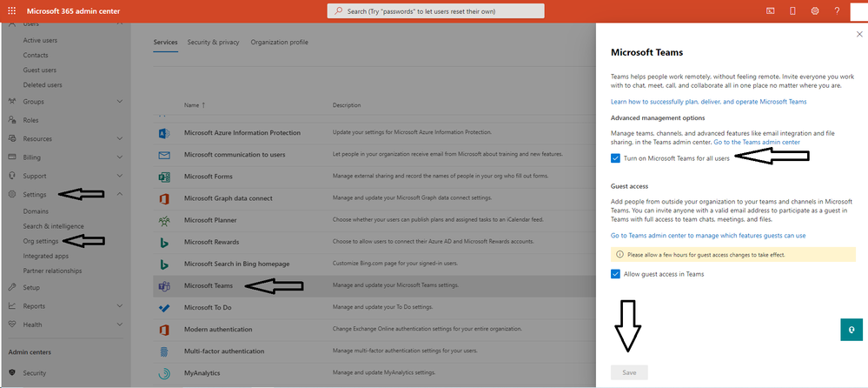The image size is (868, 388).
Task: Click the Microsoft 365 admin center title
Action: (73, 11)
